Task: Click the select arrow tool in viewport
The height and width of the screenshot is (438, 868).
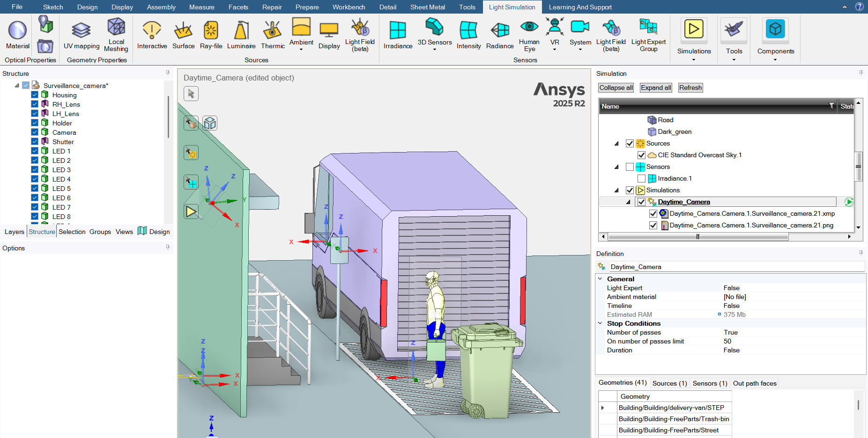Action: tap(191, 94)
